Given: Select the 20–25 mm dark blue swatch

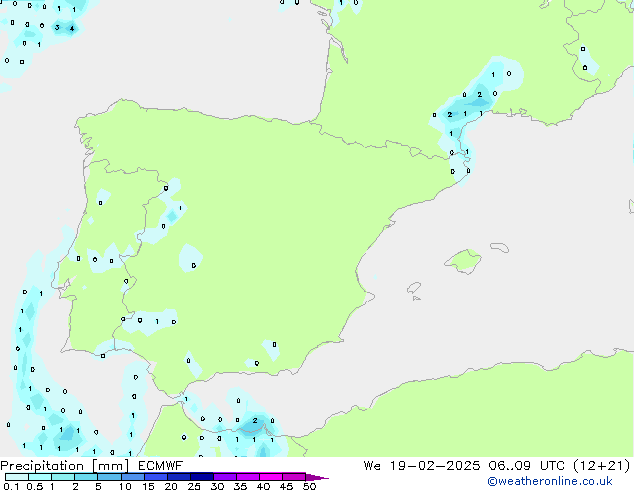Looking at the screenshot, I should [178, 477].
